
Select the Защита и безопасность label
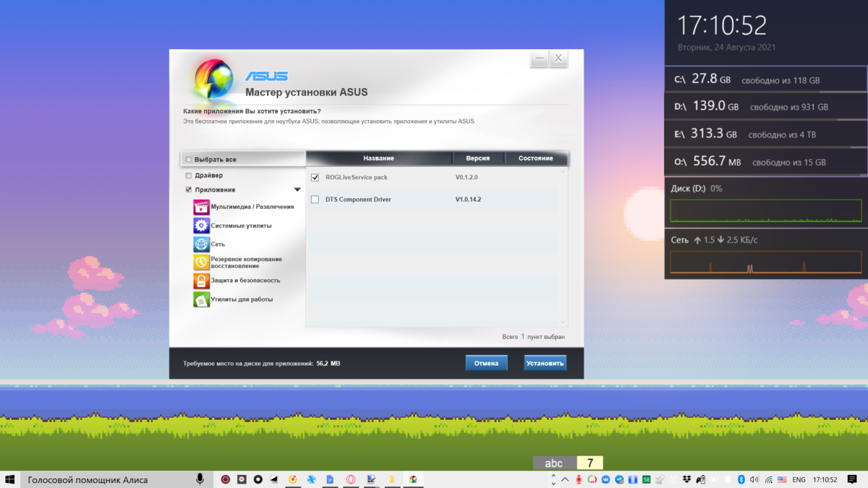(246, 281)
